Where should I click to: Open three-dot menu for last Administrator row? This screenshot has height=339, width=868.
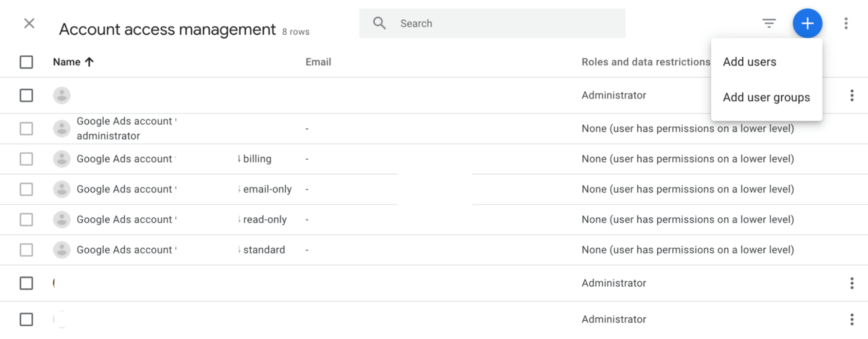(x=852, y=320)
